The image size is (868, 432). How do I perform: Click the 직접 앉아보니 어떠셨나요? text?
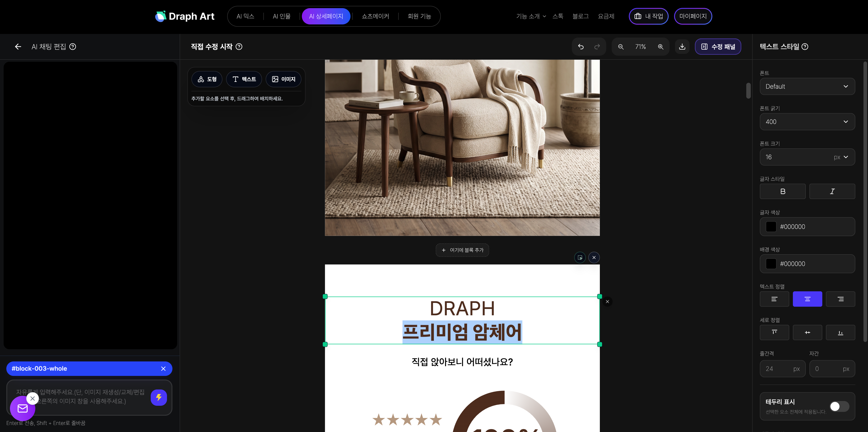462,362
